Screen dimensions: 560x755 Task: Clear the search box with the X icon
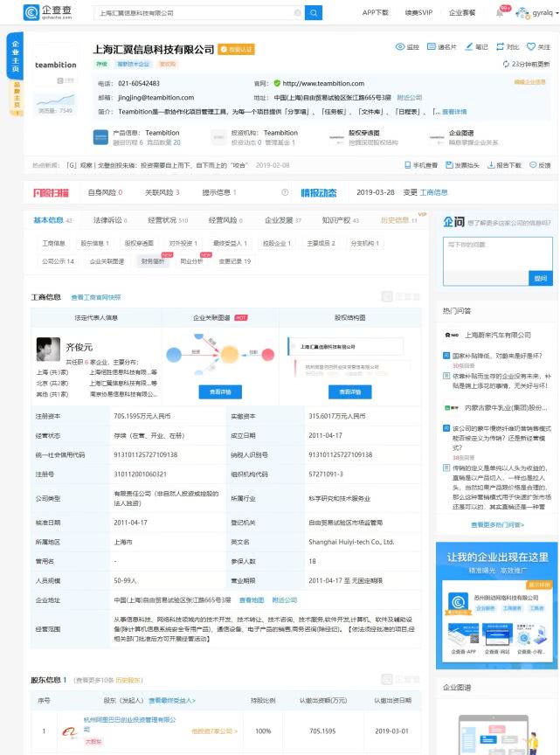pos(298,12)
